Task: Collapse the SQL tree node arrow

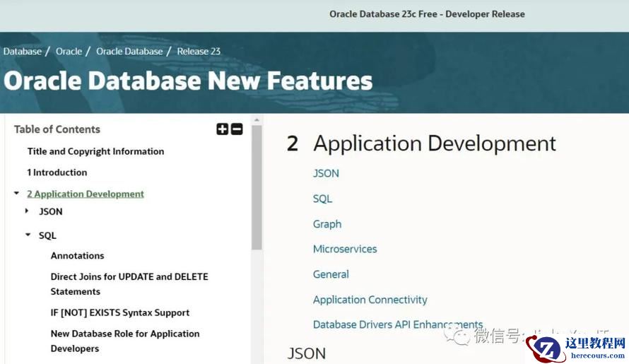Action: tap(28, 235)
